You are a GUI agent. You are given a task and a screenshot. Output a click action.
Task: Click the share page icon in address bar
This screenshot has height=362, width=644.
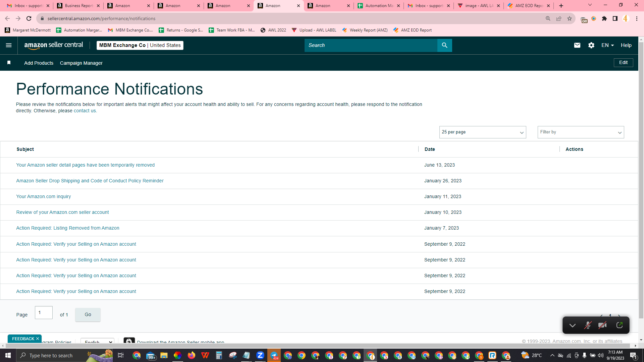click(x=559, y=18)
